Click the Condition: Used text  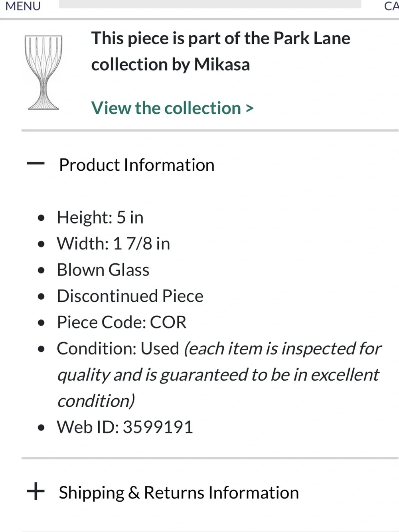(x=118, y=348)
